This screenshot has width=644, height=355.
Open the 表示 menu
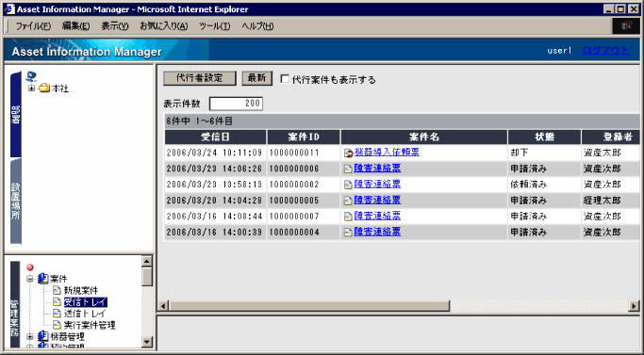(115, 26)
